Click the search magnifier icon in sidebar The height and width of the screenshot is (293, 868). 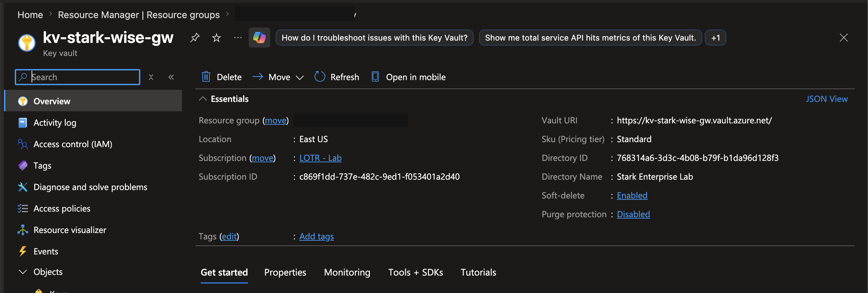pyautogui.click(x=23, y=77)
